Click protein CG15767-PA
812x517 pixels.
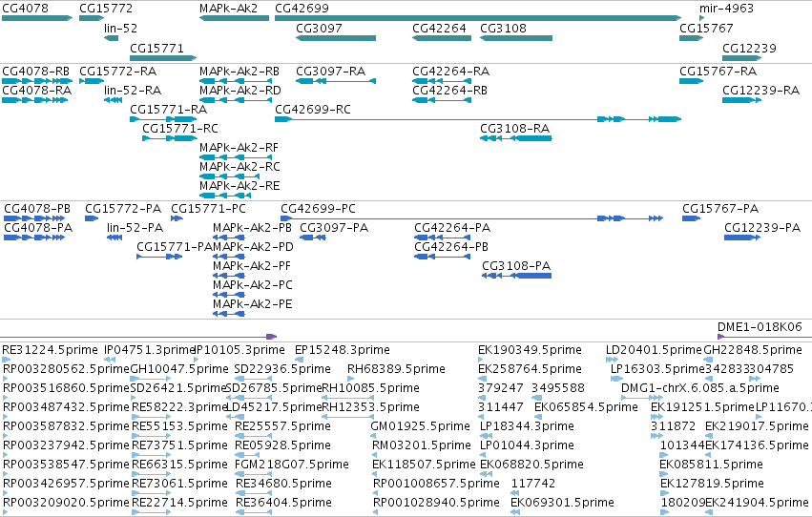click(x=720, y=209)
